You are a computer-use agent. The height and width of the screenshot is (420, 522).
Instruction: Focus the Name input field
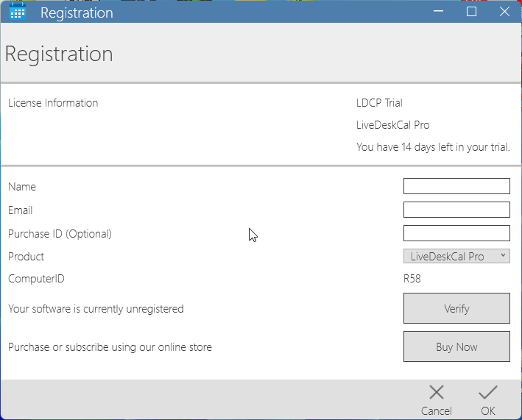[456, 186]
